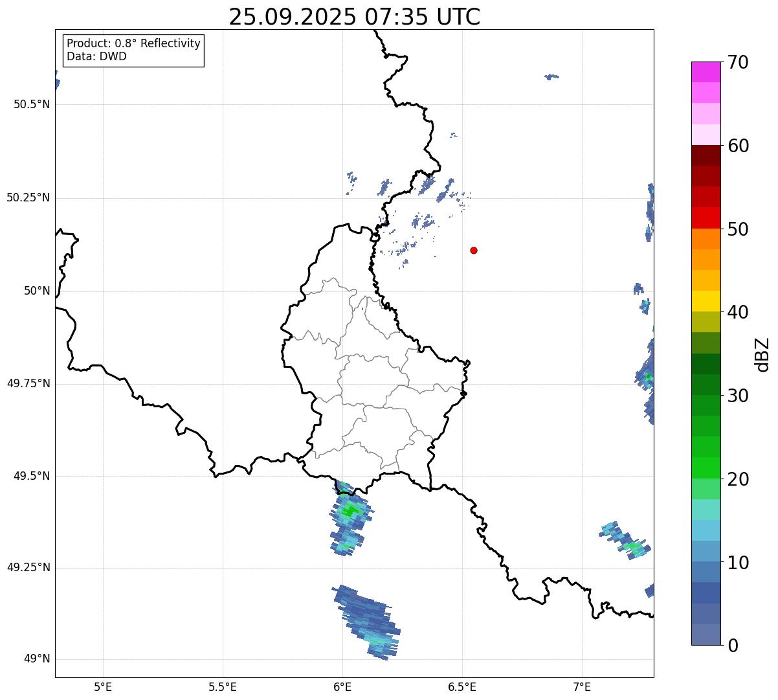
Task: Click the '49°N' latitude tick label
Action: 37,659
